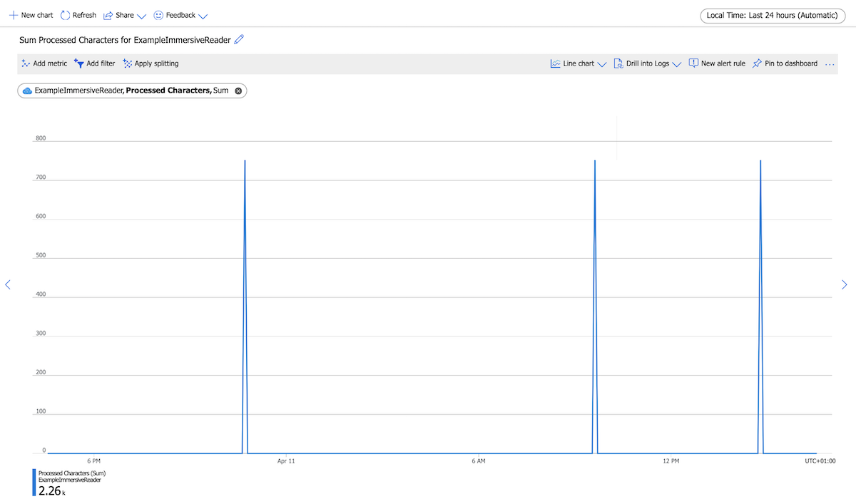This screenshot has height=504, width=856.
Task: Click the New alert rule icon
Action: [x=693, y=63]
